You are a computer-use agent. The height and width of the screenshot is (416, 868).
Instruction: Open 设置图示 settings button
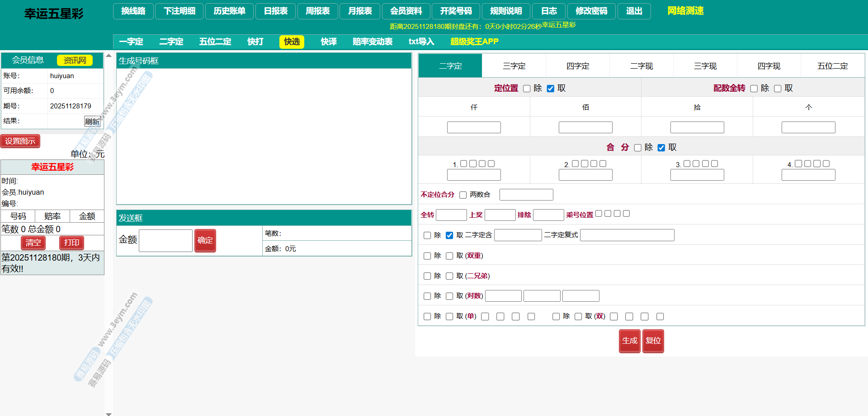pyautogui.click(x=20, y=141)
